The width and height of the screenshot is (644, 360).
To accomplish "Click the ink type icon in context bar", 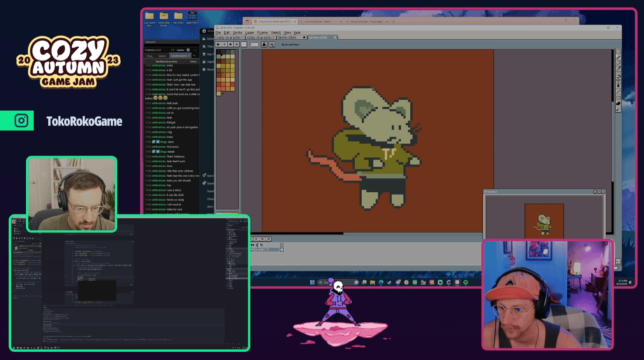I will (x=264, y=44).
